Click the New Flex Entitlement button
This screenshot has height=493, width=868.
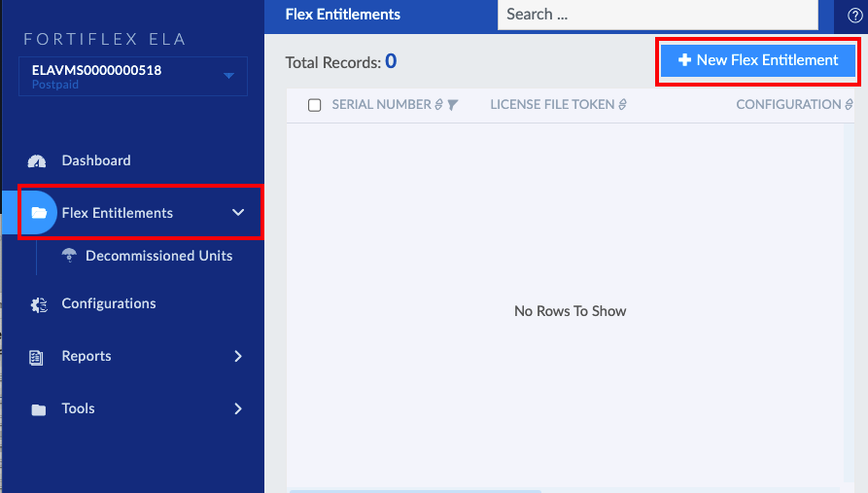(x=758, y=60)
